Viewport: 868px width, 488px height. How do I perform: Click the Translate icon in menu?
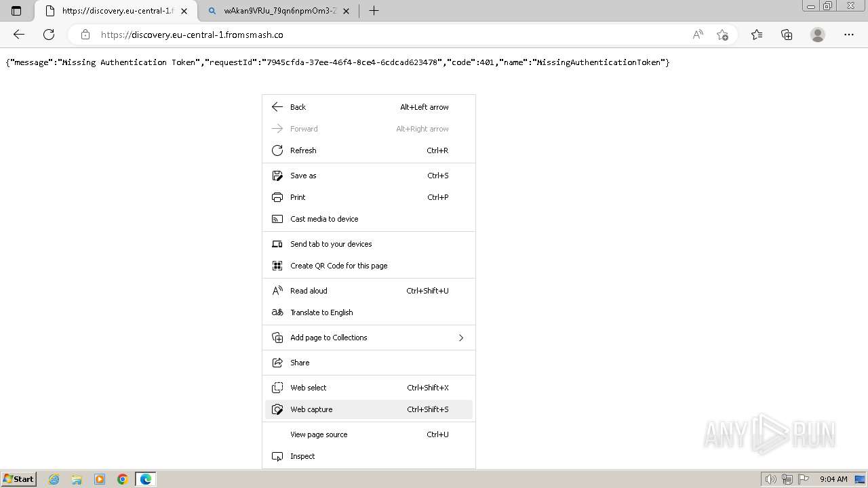click(x=277, y=312)
